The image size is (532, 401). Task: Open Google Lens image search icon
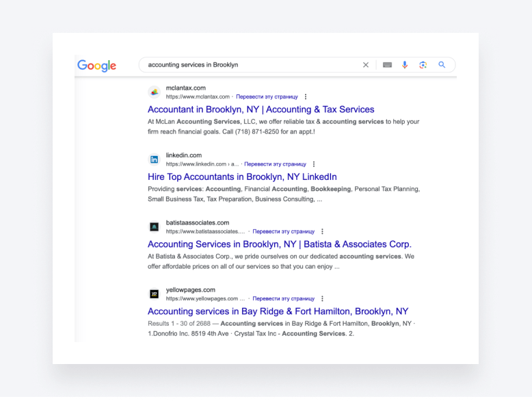point(423,65)
